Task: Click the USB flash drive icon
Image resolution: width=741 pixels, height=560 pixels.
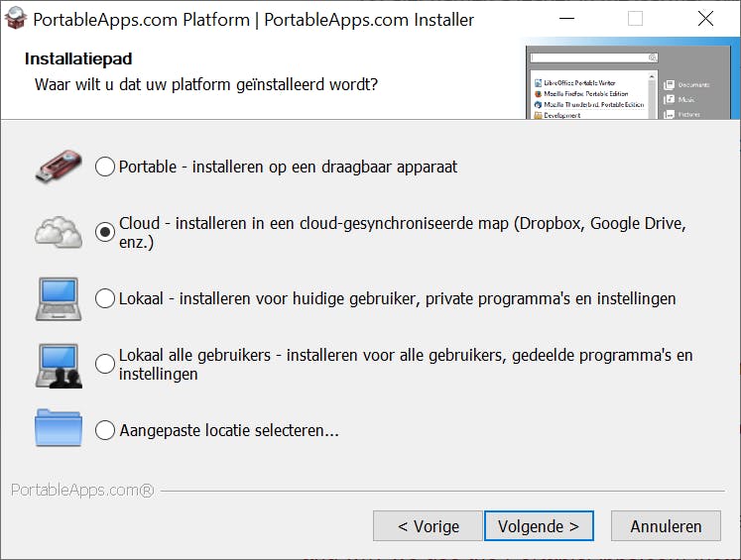Action: pos(59,167)
